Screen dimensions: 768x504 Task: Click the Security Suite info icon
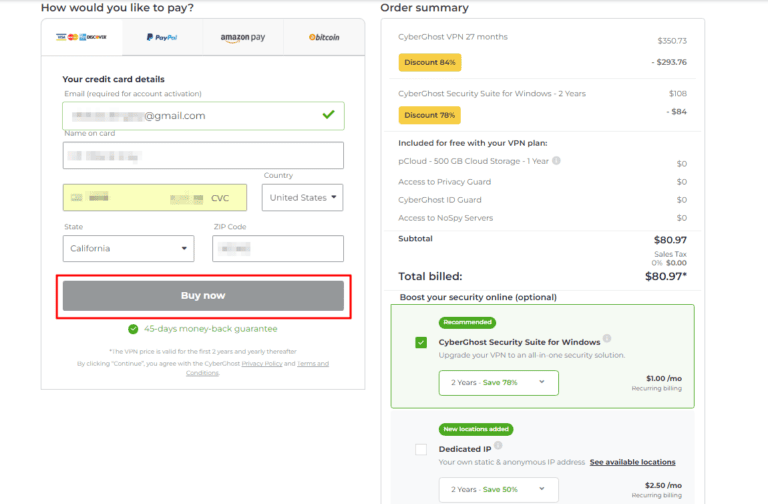click(607, 339)
